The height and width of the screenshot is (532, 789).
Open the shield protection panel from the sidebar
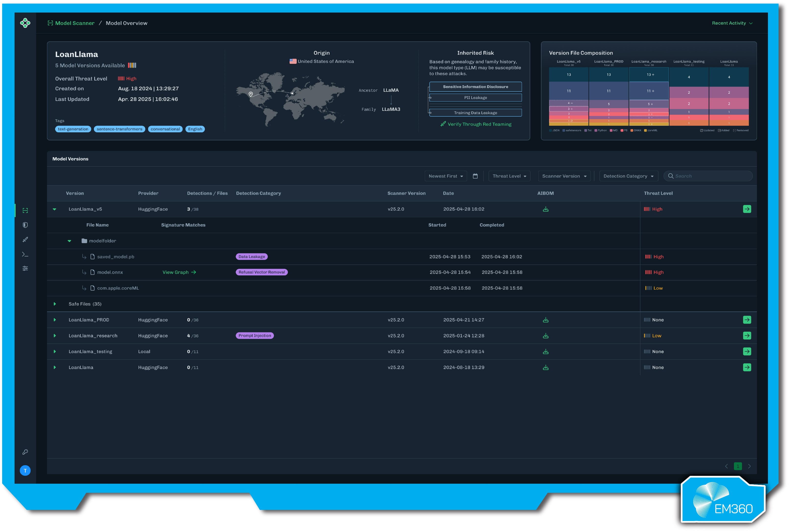pos(25,225)
